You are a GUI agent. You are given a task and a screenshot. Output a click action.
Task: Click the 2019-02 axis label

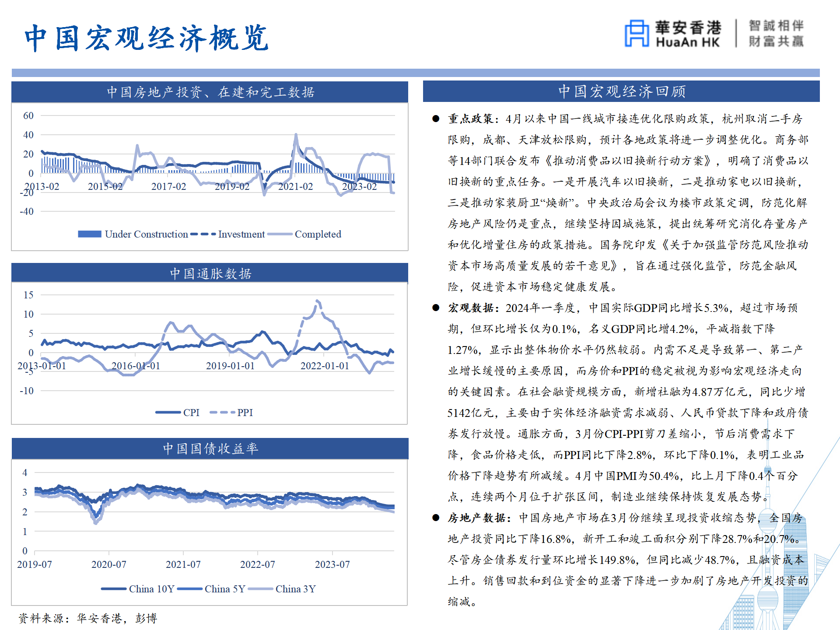point(232,186)
